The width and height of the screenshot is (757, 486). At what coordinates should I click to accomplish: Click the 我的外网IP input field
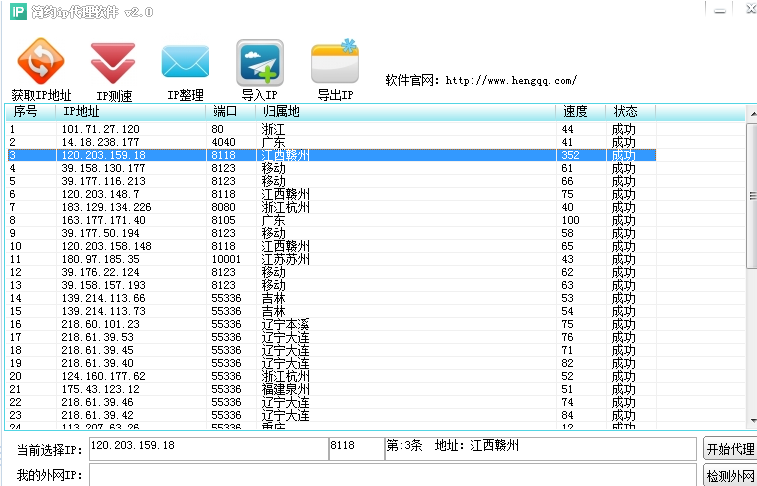390,475
